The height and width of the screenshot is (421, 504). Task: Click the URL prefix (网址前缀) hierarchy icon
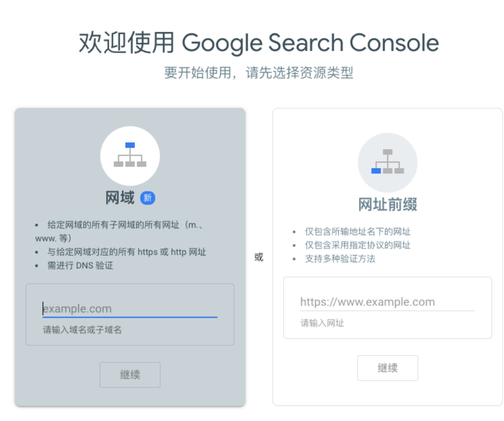387,162
